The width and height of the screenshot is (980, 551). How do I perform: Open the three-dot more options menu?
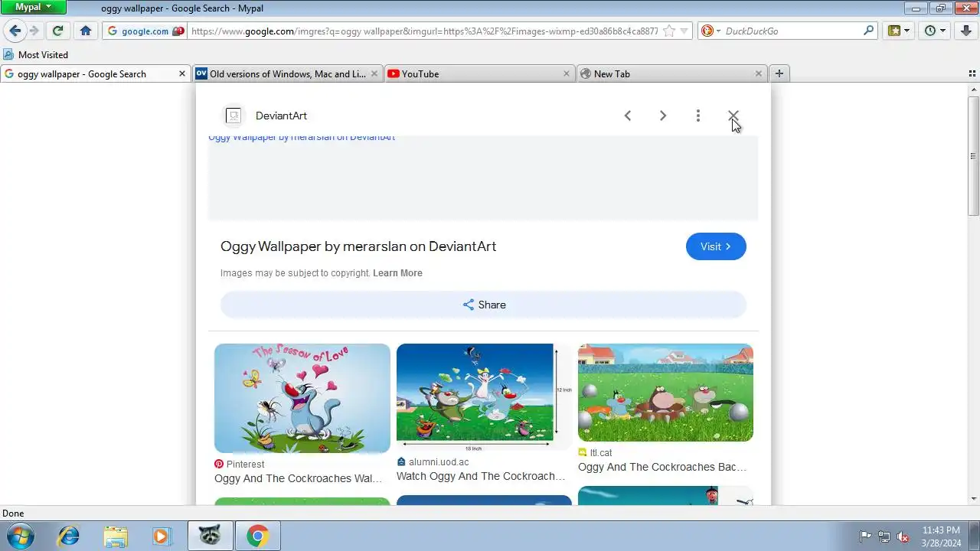point(697,116)
